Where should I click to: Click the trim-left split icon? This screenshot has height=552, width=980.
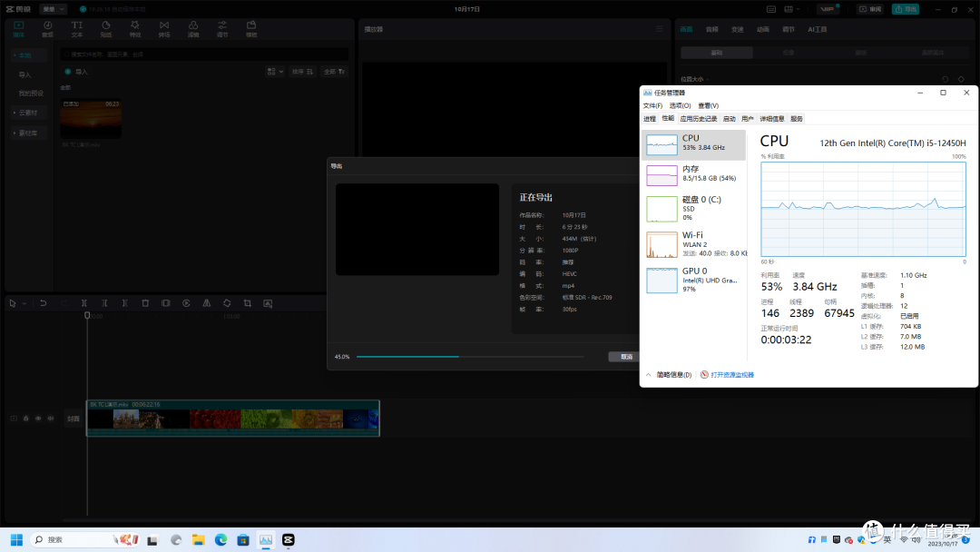point(104,303)
